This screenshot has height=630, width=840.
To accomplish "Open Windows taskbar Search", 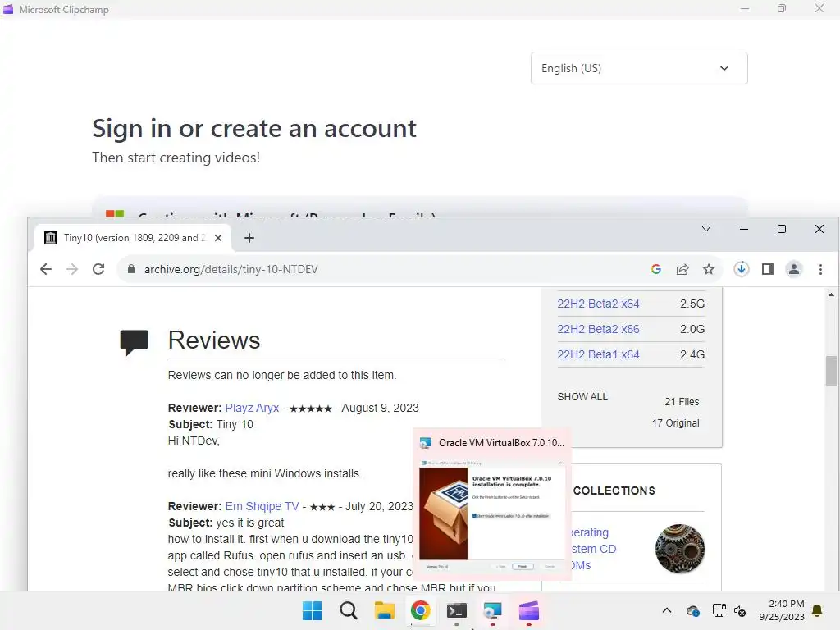I will (348, 610).
